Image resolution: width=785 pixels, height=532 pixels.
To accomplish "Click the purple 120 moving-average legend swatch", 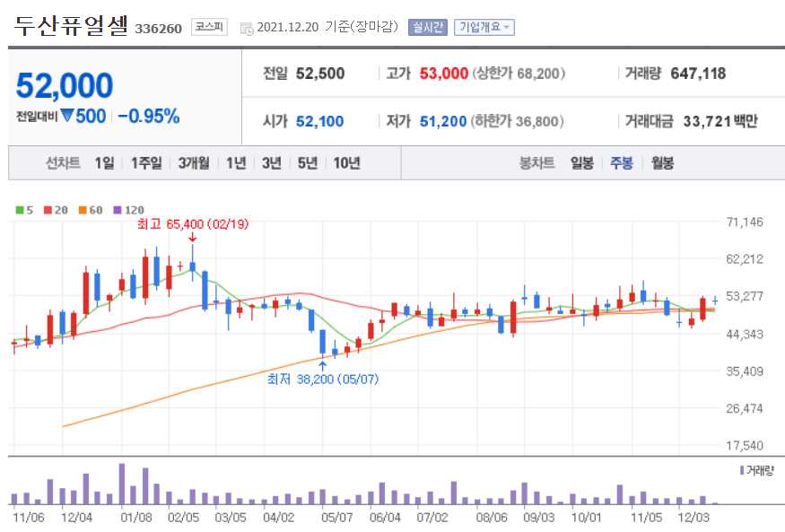I will (x=118, y=210).
